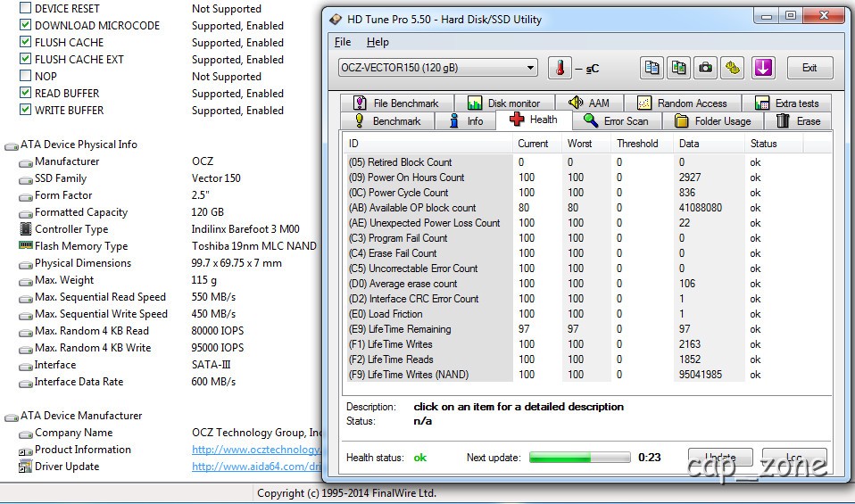Click the Extra tests tab icon
This screenshot has height=504, width=855.
click(x=762, y=103)
